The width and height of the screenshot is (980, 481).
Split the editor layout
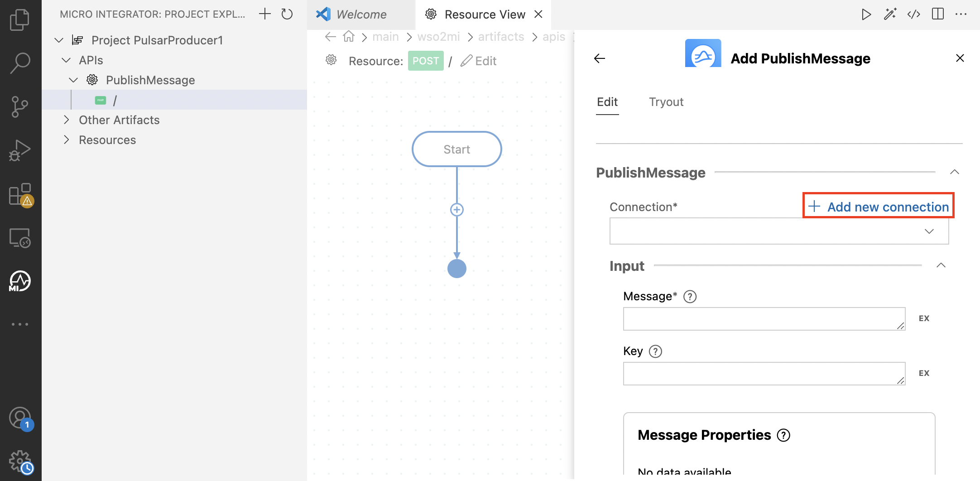(938, 14)
